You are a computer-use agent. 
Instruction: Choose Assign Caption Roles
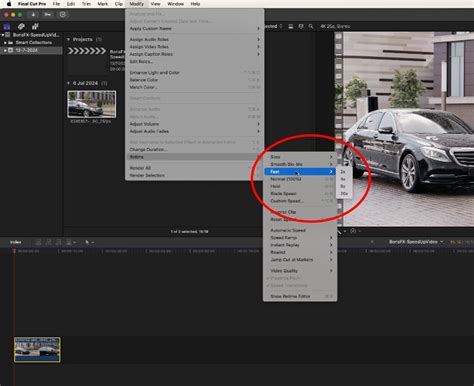click(x=194, y=54)
